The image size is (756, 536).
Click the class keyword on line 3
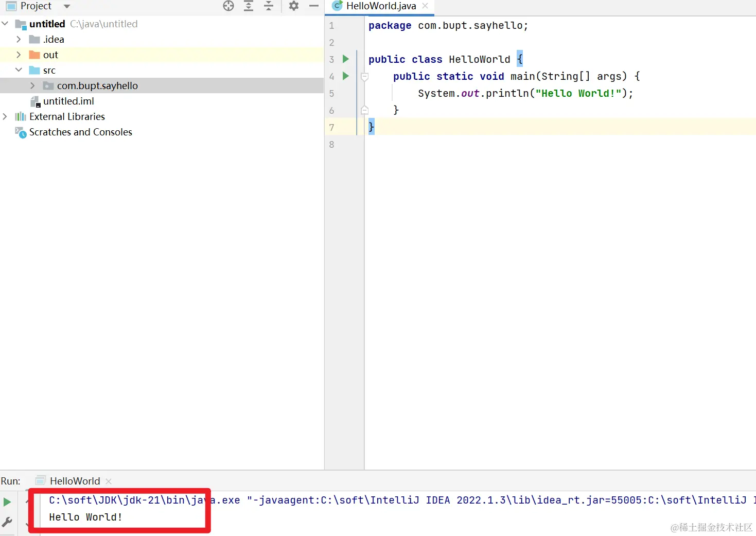(x=427, y=60)
